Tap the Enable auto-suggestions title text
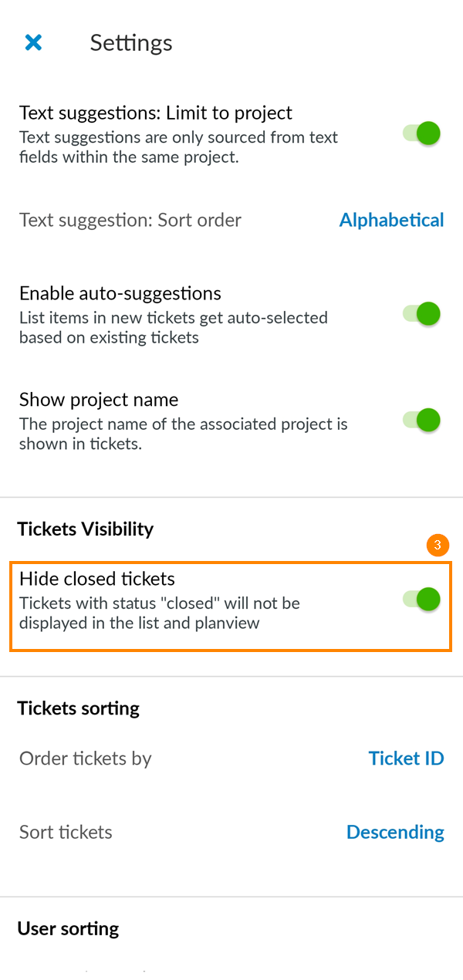Screen dimensions: 463x980 tap(120, 293)
